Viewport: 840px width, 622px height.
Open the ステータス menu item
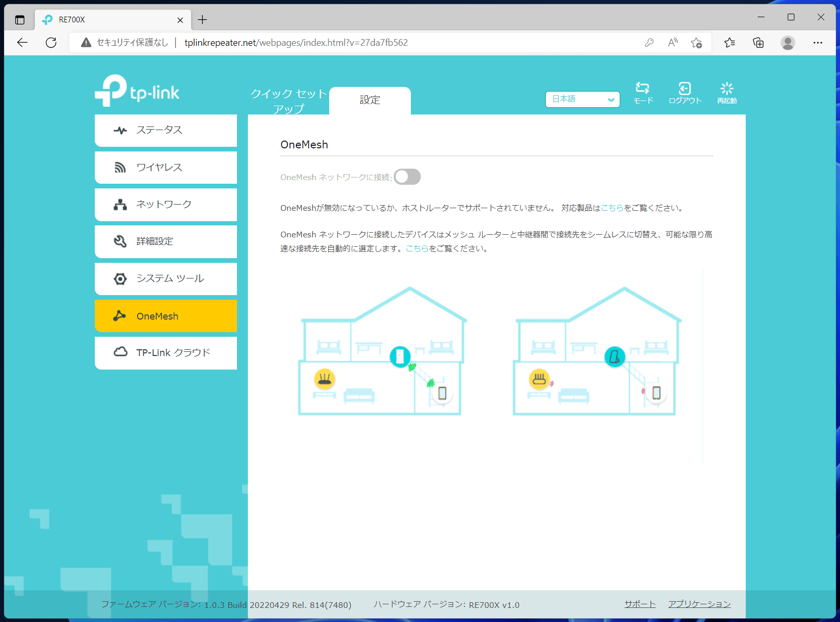click(x=166, y=130)
